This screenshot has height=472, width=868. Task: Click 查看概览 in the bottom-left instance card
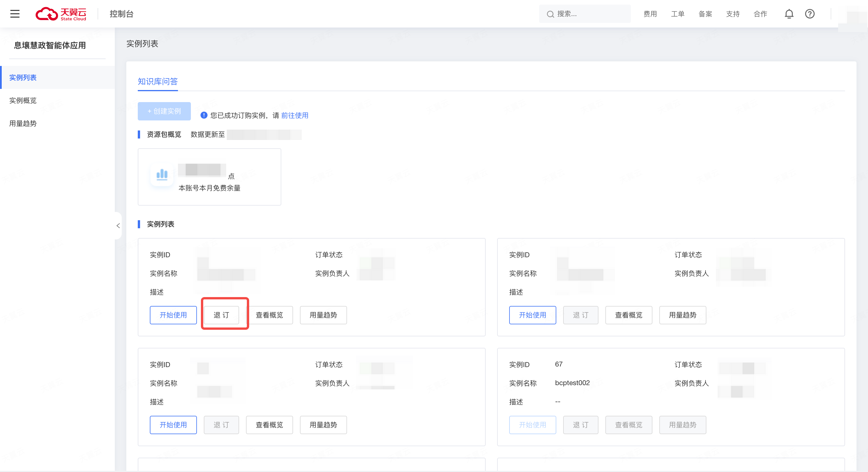click(270, 425)
